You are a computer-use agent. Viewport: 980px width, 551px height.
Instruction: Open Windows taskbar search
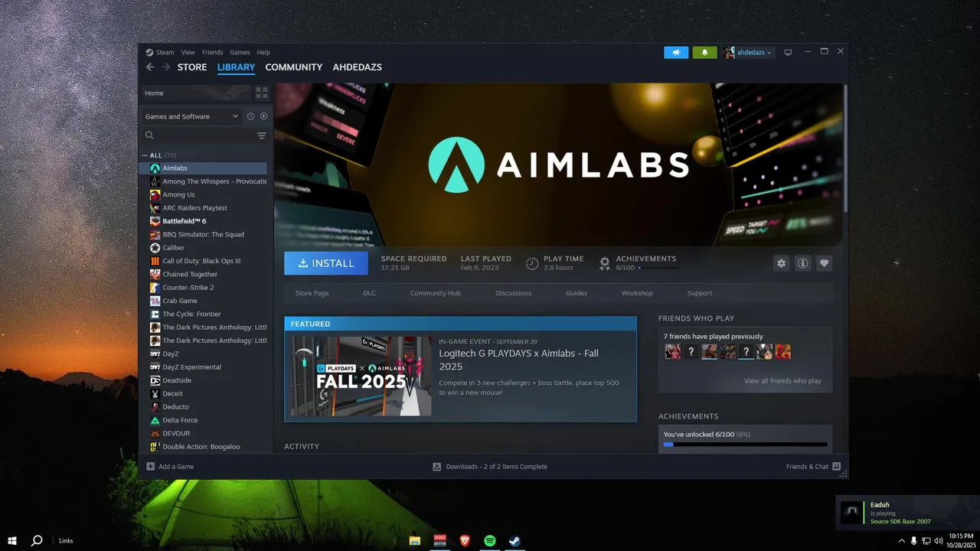(x=37, y=540)
